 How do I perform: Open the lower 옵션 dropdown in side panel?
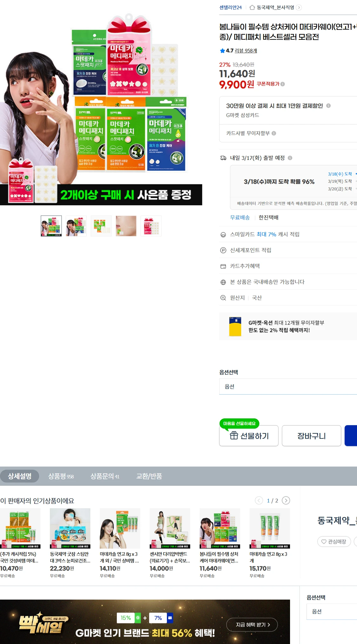332,612
